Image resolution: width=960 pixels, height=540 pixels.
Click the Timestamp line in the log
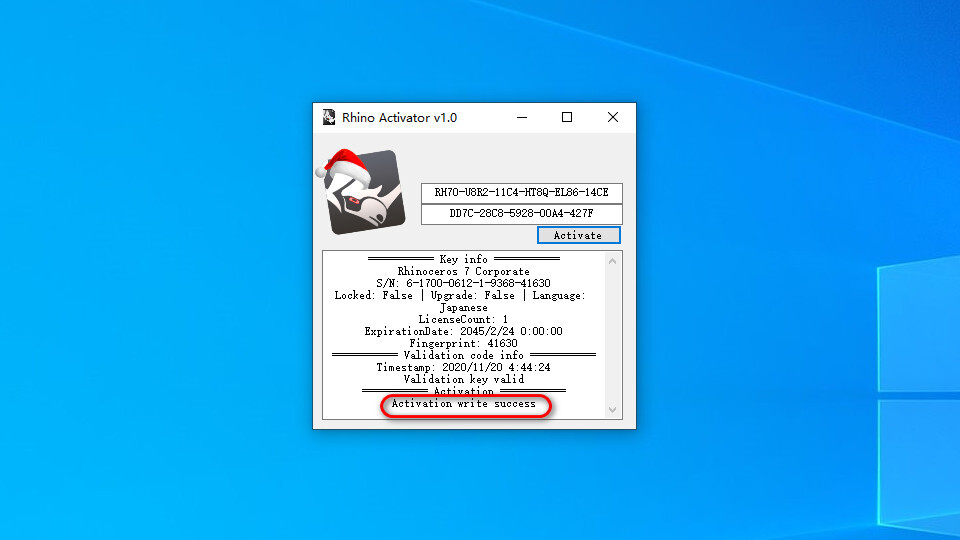[463, 367]
